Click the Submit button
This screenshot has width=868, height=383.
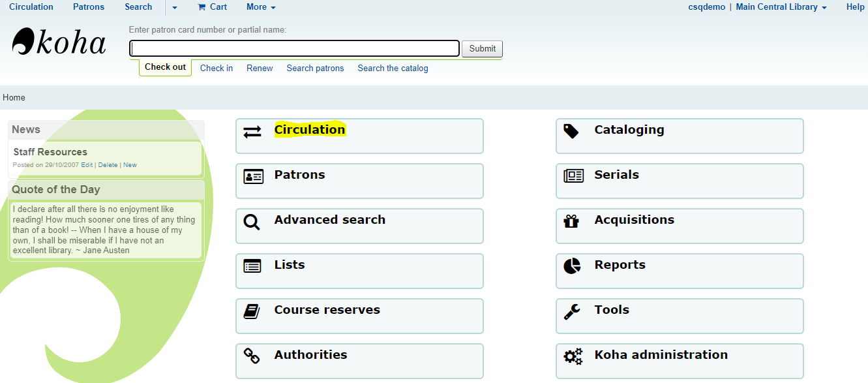pyautogui.click(x=482, y=48)
